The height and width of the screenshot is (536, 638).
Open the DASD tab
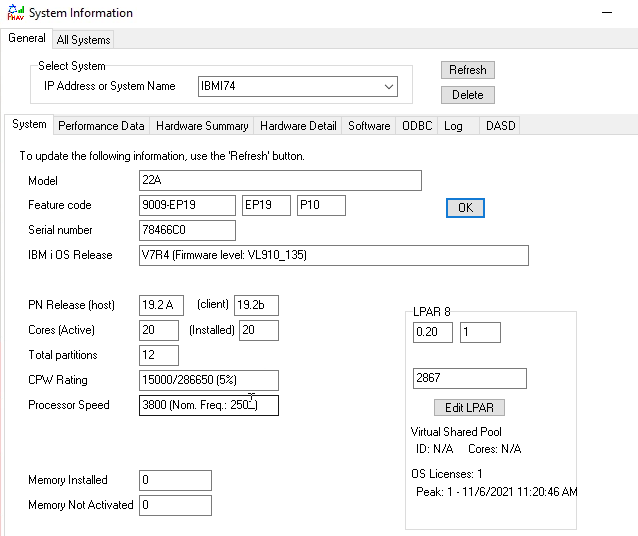[500, 126]
